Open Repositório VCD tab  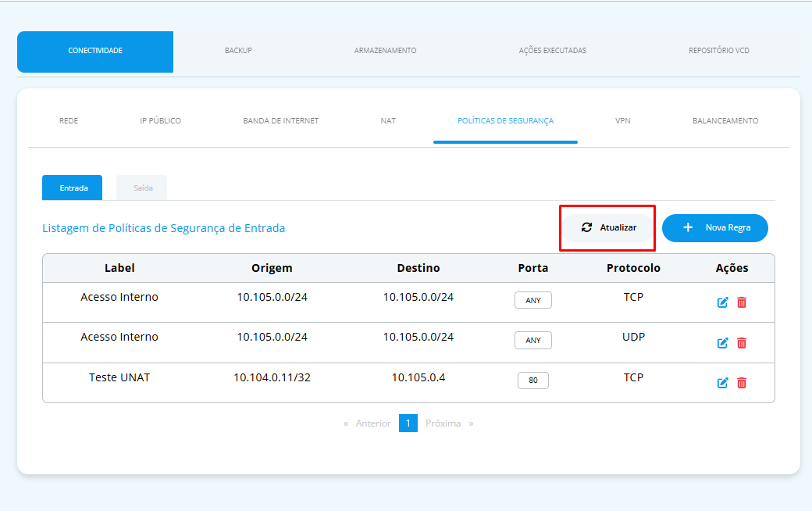[719, 51]
